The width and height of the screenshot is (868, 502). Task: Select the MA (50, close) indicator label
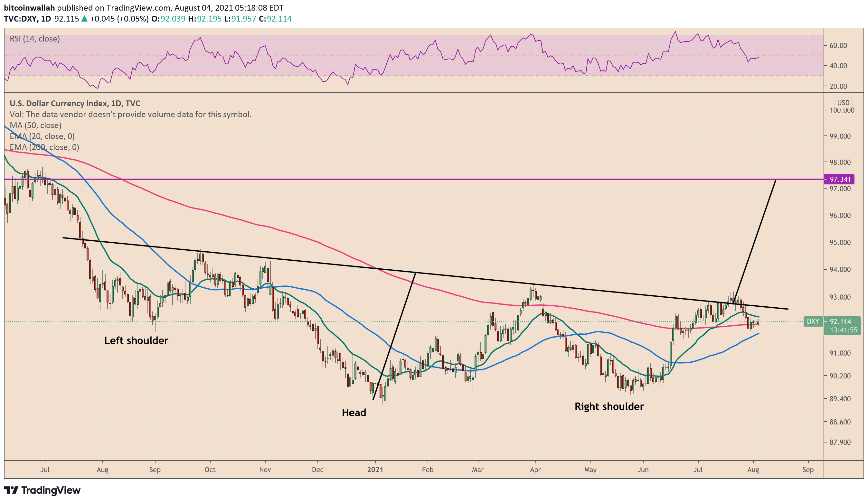click(35, 125)
